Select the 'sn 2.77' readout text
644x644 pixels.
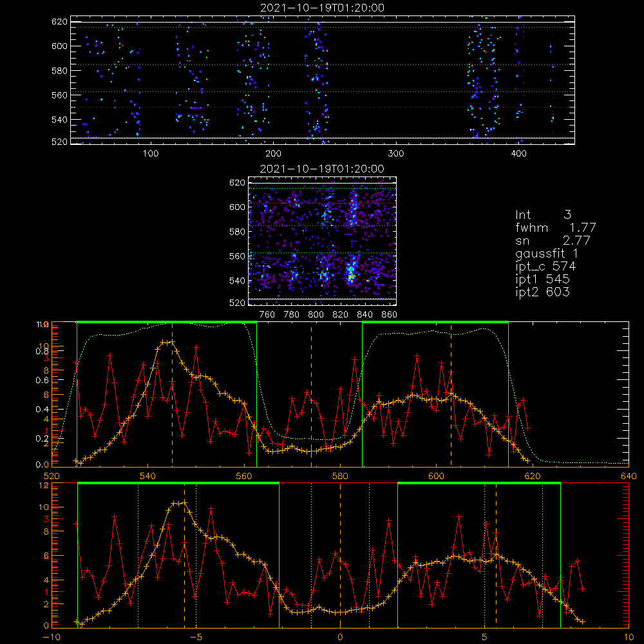(x=553, y=240)
